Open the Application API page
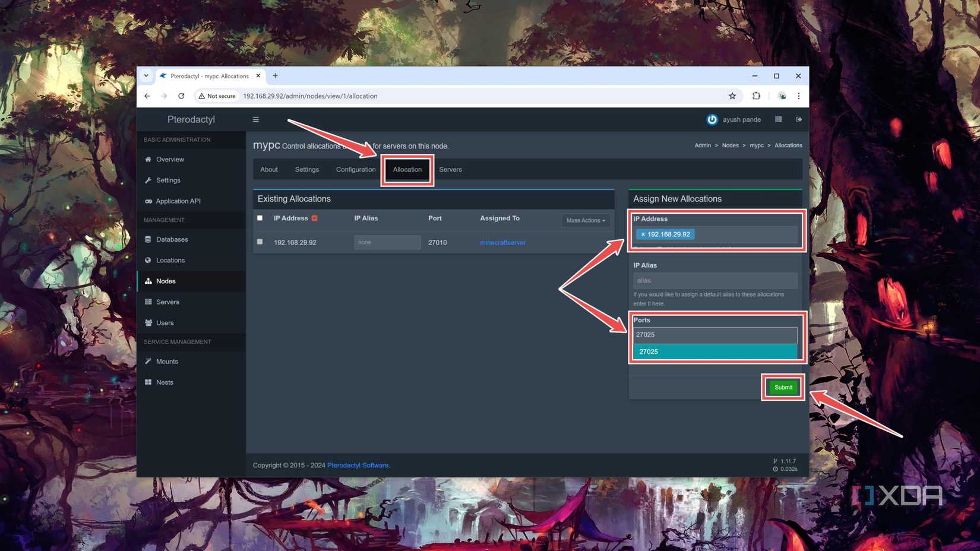Screen dimensions: 980x551 [178, 201]
